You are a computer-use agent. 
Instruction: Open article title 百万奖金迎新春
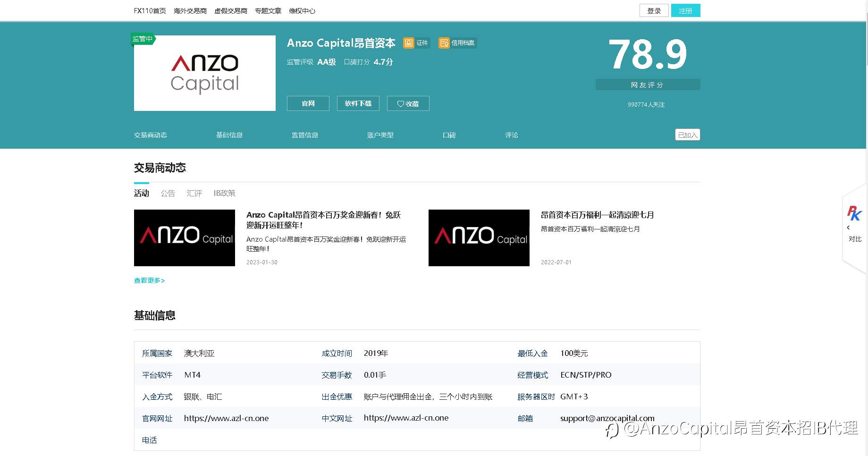(323, 220)
